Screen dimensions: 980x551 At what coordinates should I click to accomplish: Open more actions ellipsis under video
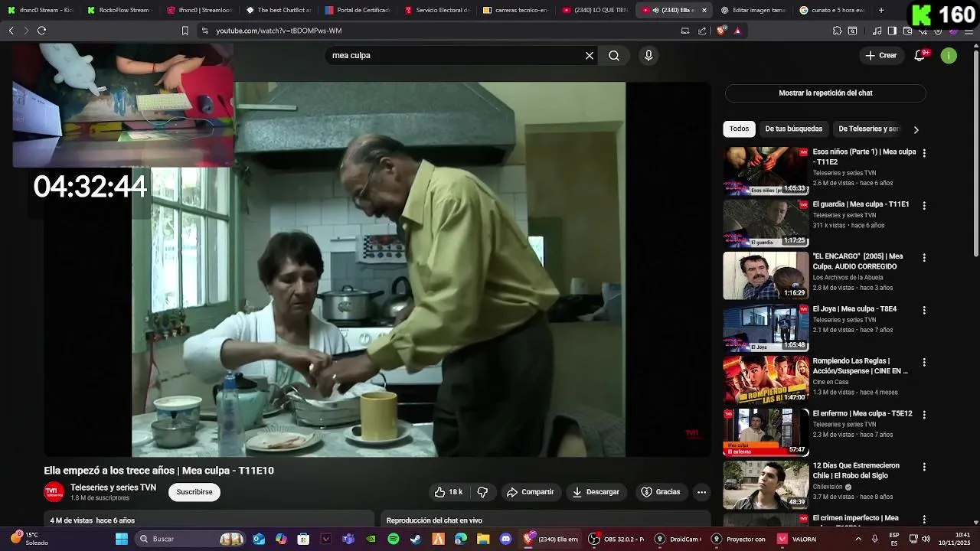pyautogui.click(x=701, y=492)
